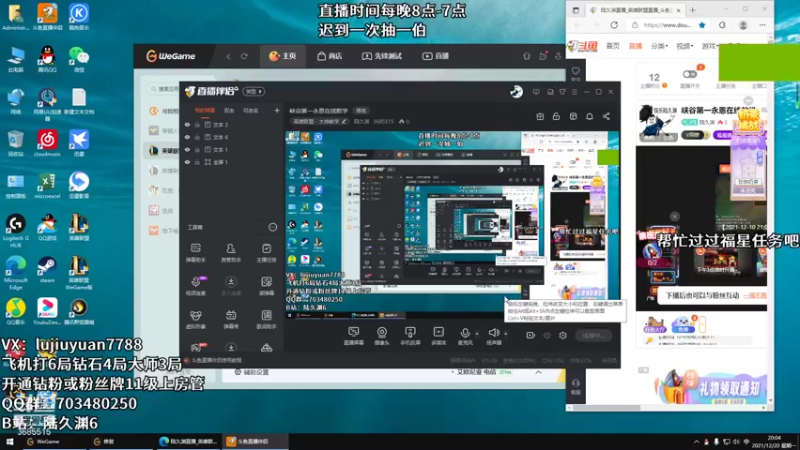Select 首页 on Douyu navigation
Screen dimensions: 800x450
612,46
